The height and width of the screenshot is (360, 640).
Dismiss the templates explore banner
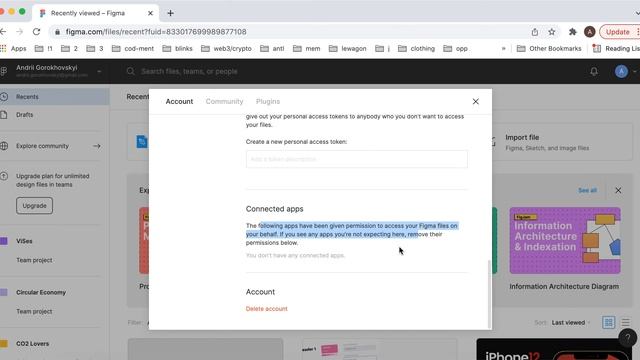618,191
